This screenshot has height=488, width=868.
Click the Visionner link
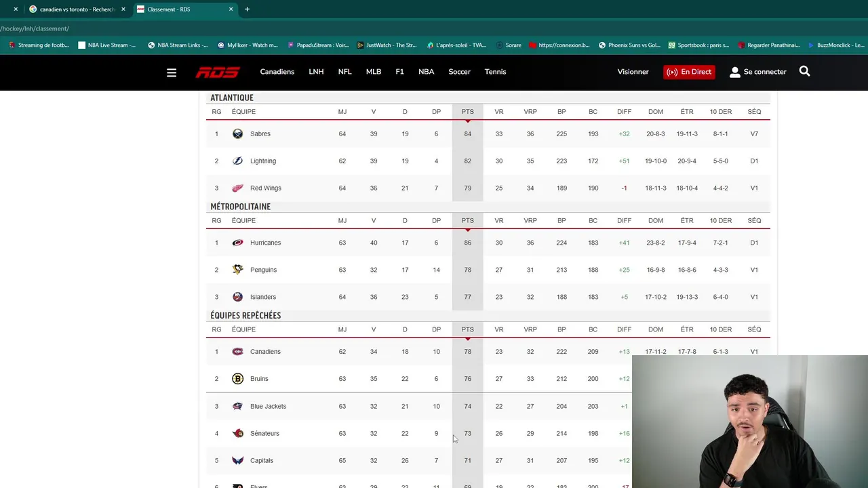(x=633, y=72)
